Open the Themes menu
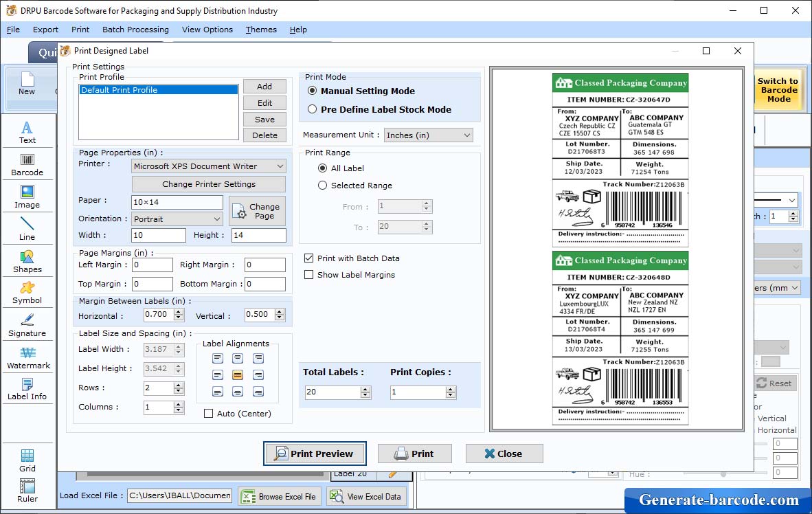Screen dimensions: 812x514 tap(261, 30)
